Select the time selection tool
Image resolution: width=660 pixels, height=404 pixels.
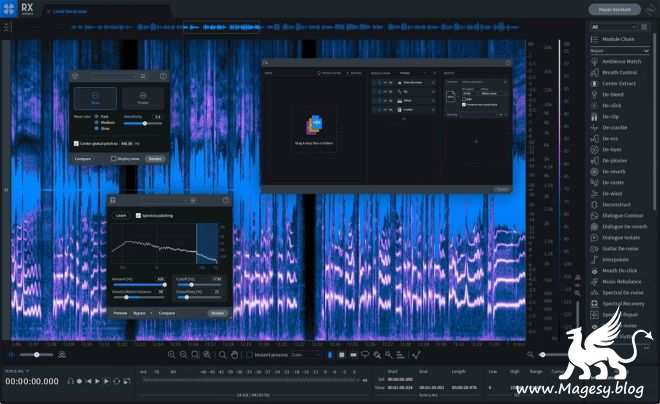330,355
